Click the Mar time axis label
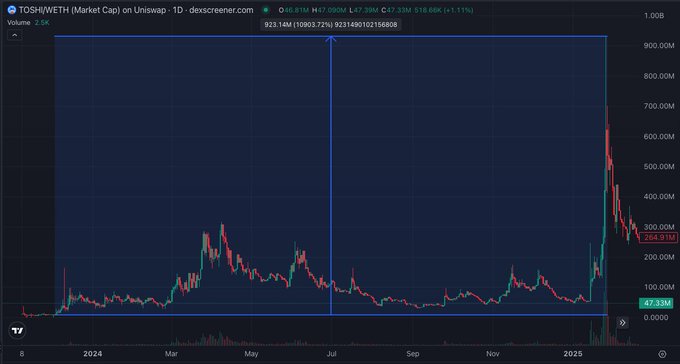 click(x=172, y=354)
